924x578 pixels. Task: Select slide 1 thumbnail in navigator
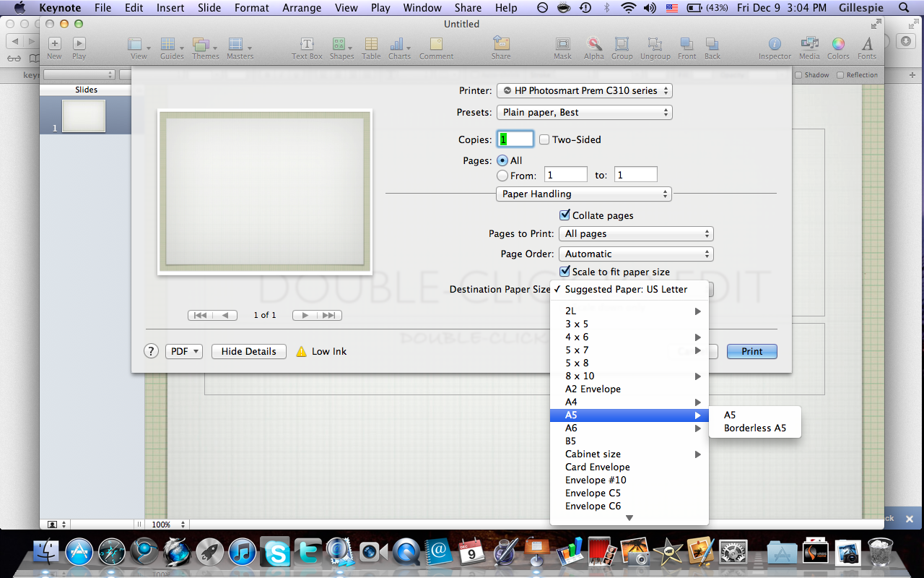(x=84, y=116)
